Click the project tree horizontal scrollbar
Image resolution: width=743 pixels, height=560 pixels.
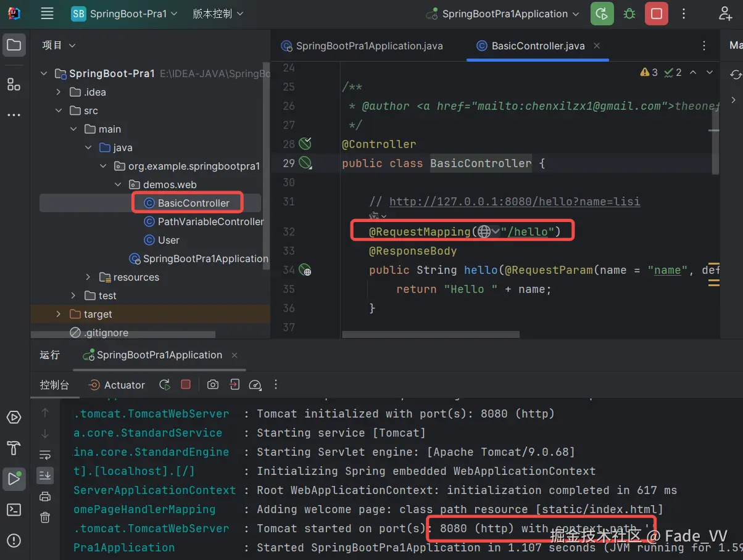tap(123, 335)
